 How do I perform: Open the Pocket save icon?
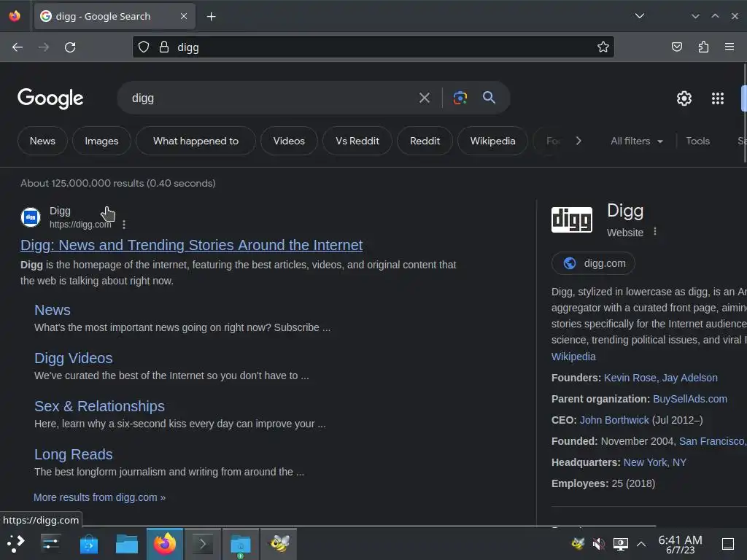pos(676,47)
